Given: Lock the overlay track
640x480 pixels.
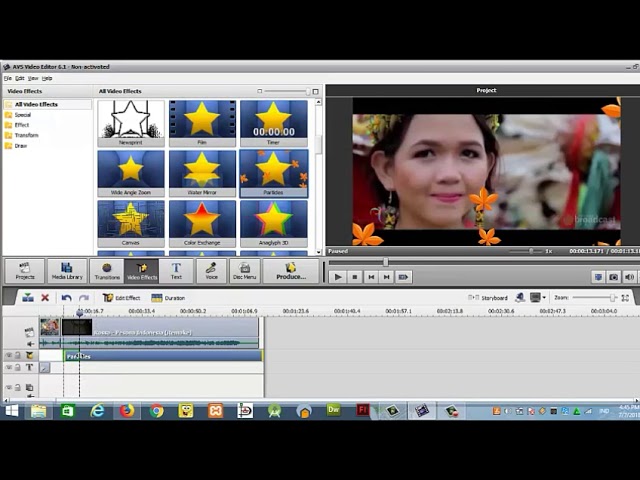Looking at the screenshot, I should point(18,387).
